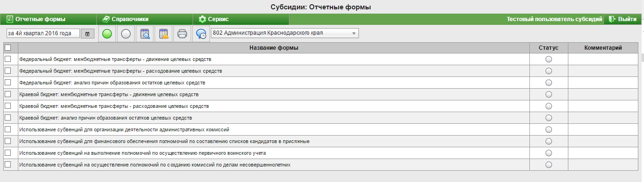
Task: Open form Краевой бюджет: анализ причин образования остатков
Action: pyautogui.click(x=105, y=118)
